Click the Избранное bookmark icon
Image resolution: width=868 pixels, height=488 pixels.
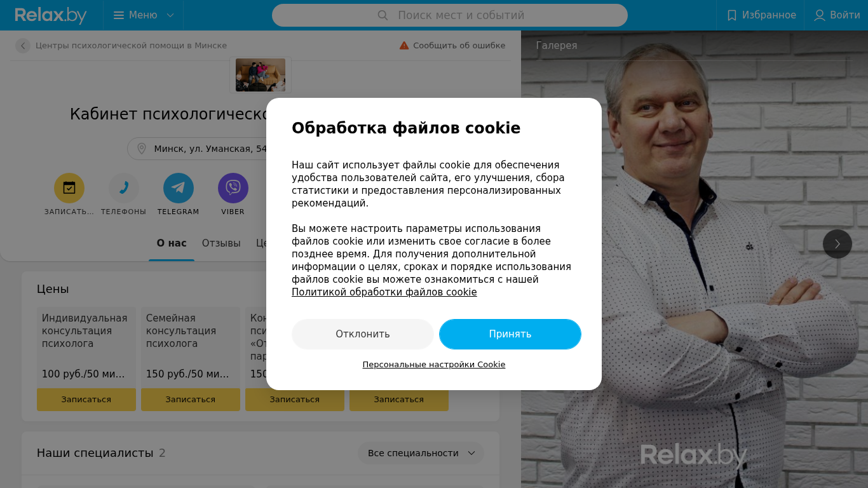point(732,15)
